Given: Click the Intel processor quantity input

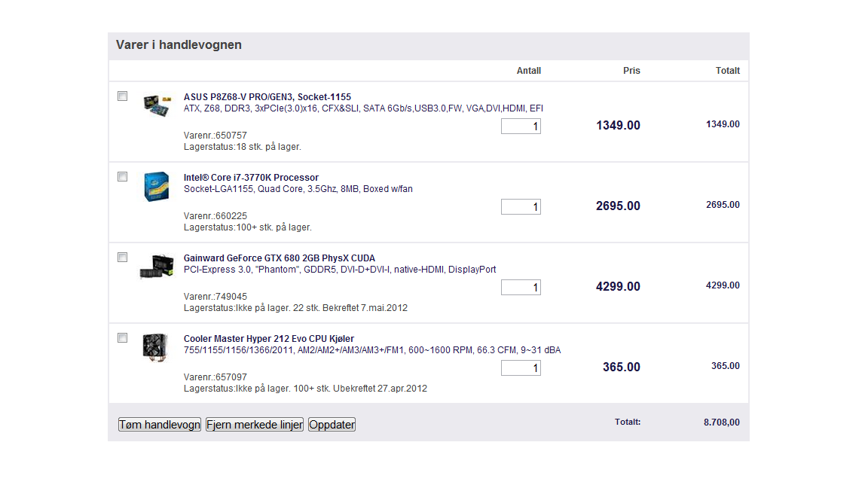Looking at the screenshot, I should [x=521, y=207].
